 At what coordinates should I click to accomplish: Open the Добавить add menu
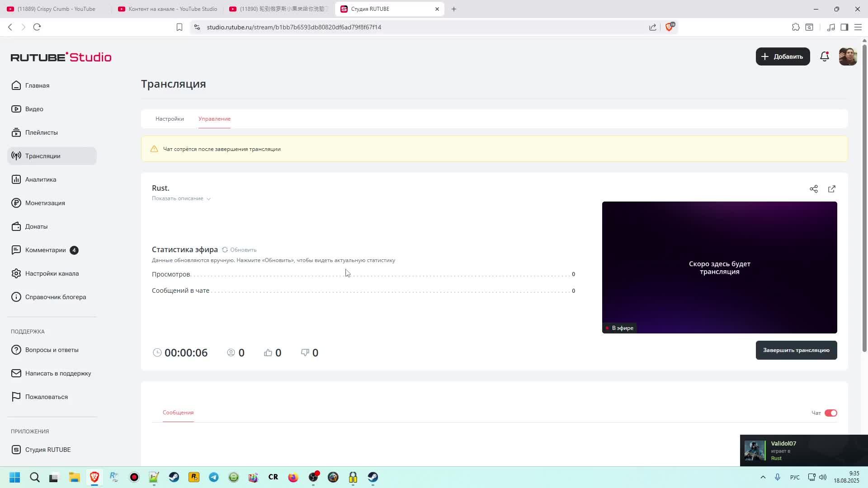click(x=783, y=56)
